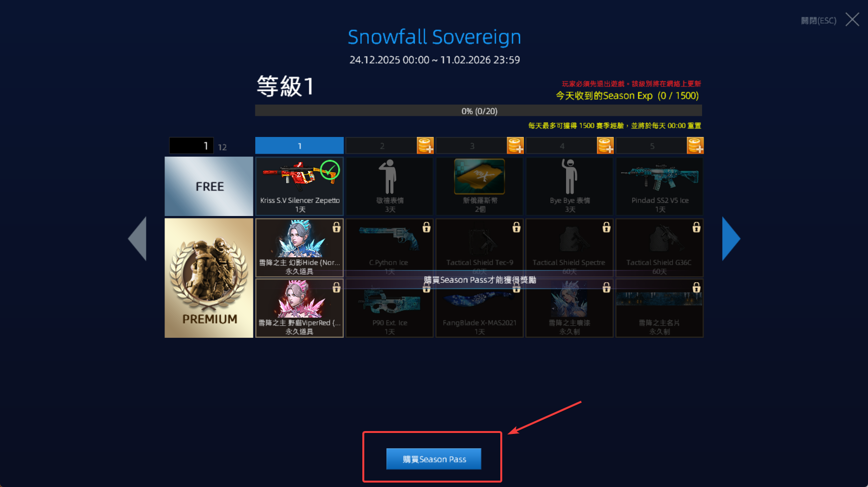The width and height of the screenshot is (868, 487).
Task: Go to previous reward page with left arrow
Action: (137, 239)
